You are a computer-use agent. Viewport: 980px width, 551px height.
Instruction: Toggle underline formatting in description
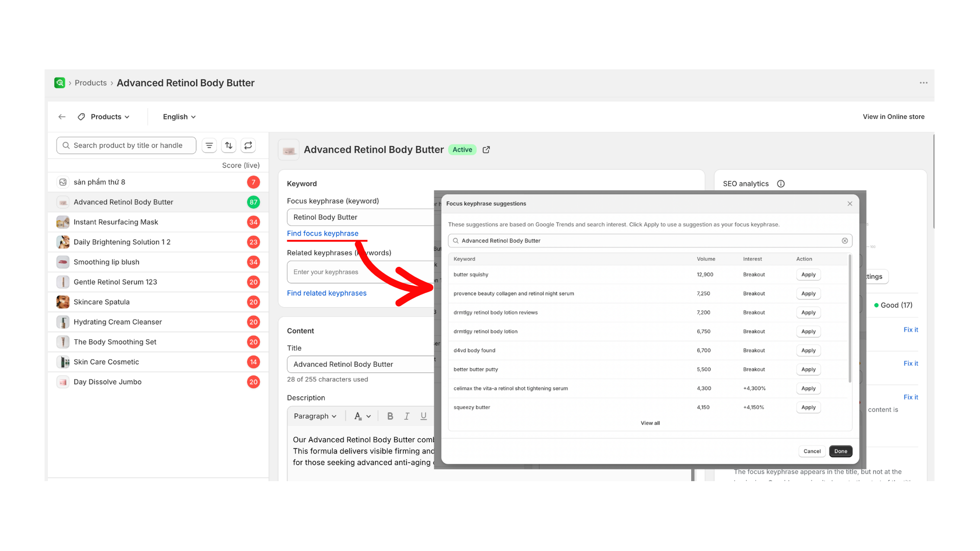click(424, 416)
